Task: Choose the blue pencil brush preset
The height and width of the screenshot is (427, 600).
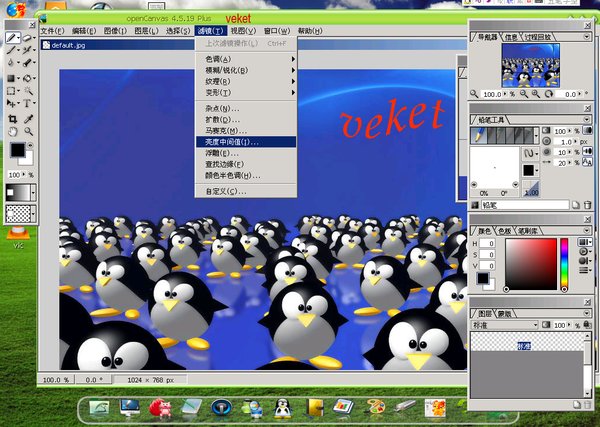Action: (478, 135)
